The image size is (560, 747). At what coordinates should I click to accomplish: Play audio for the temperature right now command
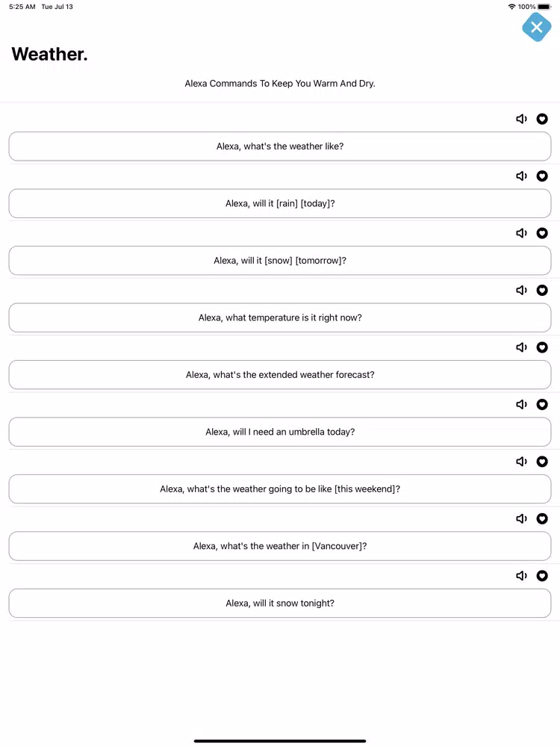point(521,291)
